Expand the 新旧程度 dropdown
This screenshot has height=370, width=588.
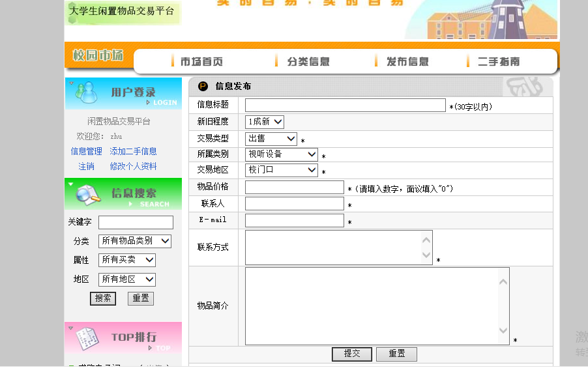pyautogui.click(x=265, y=122)
